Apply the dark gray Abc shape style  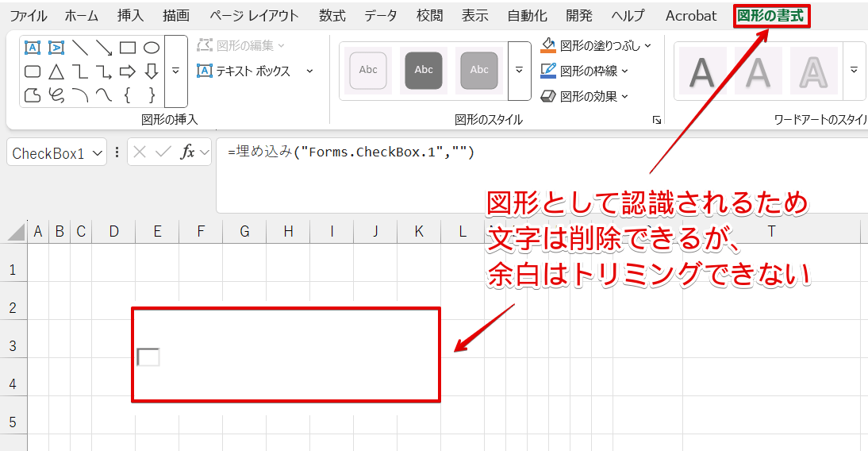pos(424,71)
